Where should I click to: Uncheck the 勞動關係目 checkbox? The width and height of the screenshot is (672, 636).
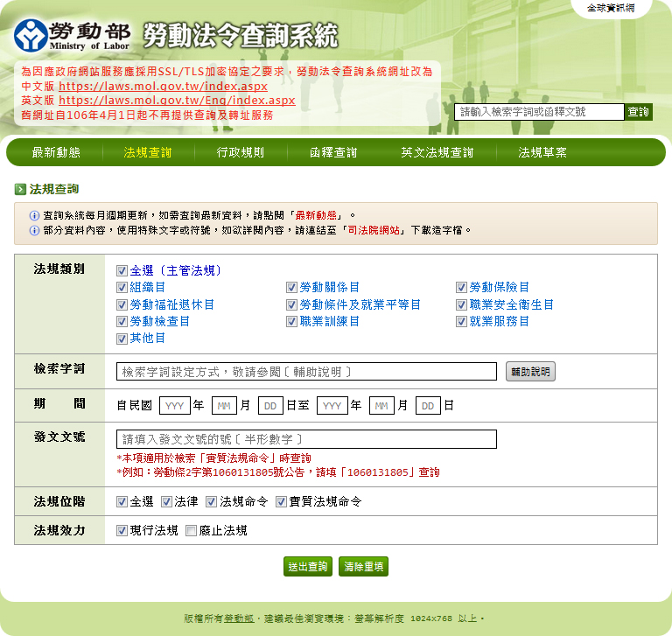point(292,288)
